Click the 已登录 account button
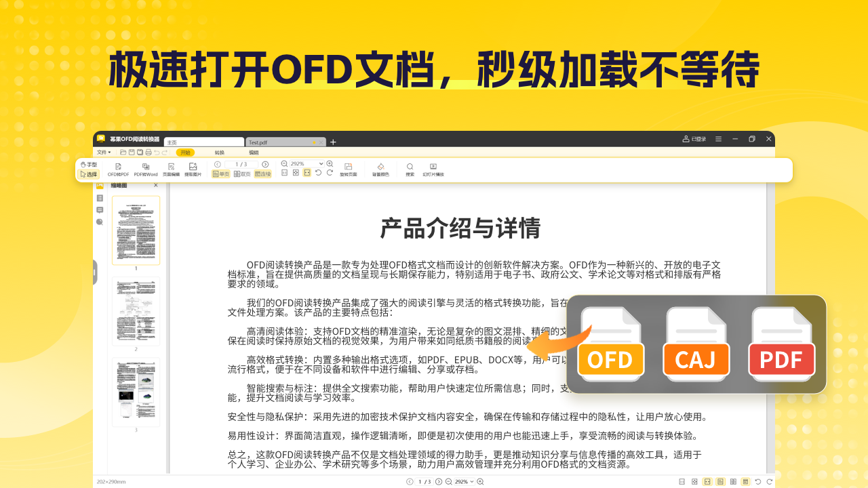The height and width of the screenshot is (488, 868). 693,138
